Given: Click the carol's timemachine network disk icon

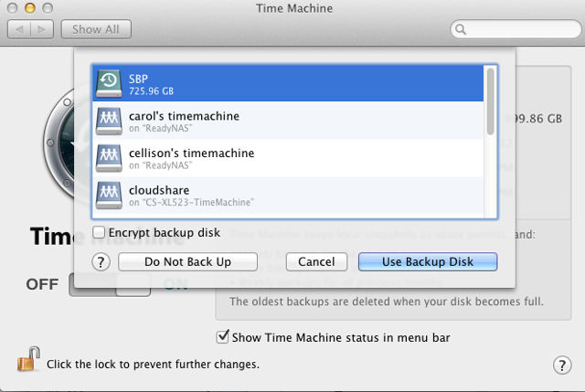Looking at the screenshot, I should pos(109,121).
